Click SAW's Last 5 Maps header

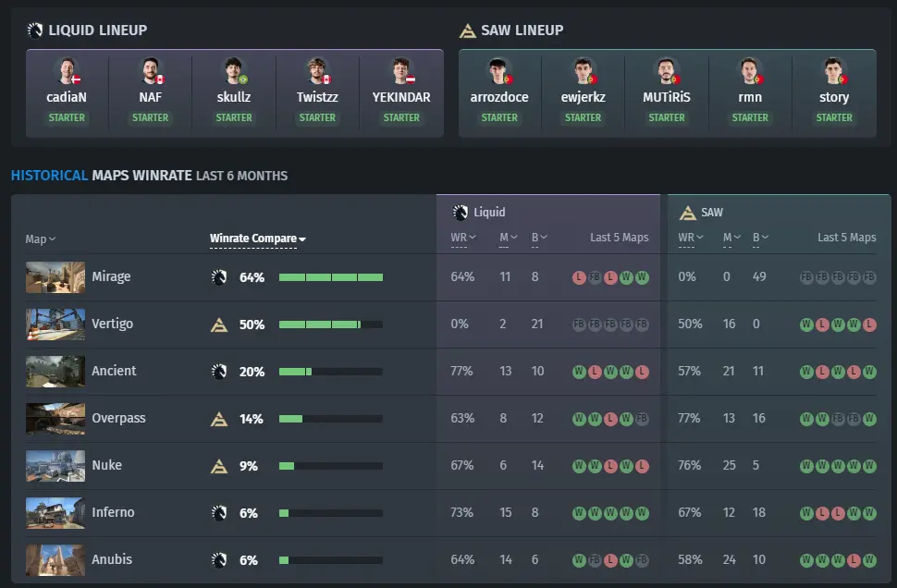(x=847, y=238)
